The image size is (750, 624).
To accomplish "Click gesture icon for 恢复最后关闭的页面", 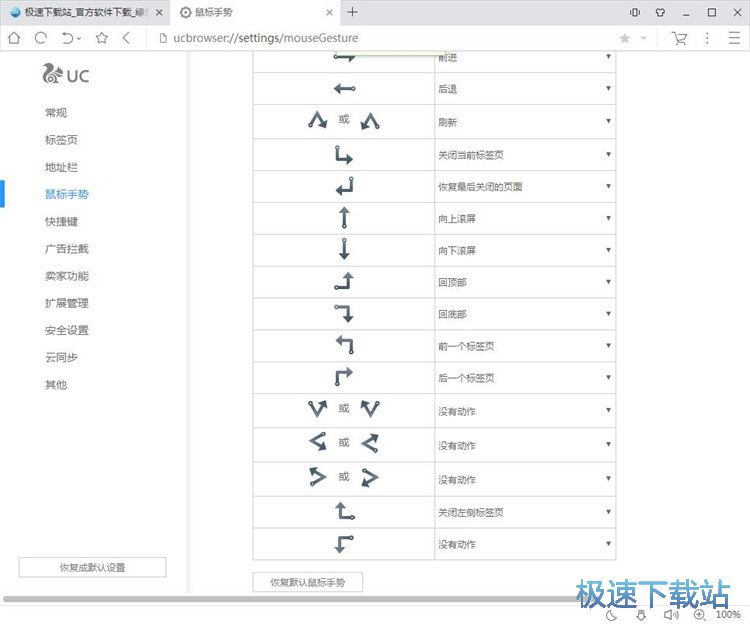I will coord(345,186).
